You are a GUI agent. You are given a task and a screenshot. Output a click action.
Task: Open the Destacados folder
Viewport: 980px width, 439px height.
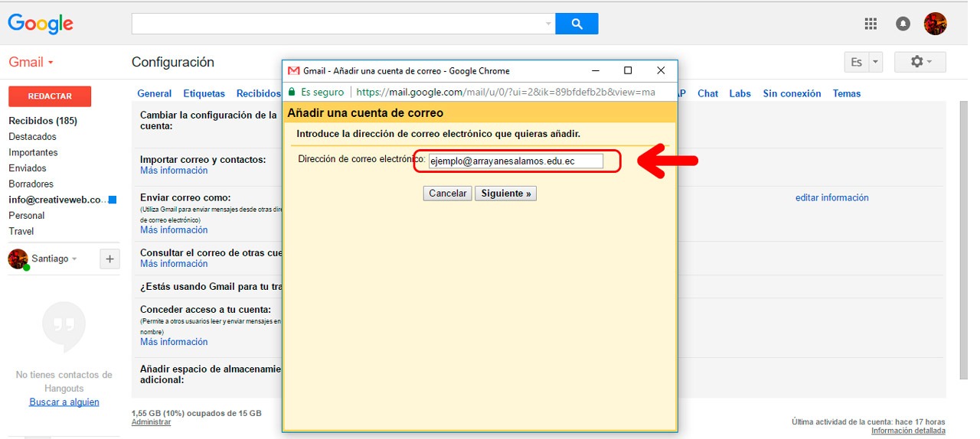[x=32, y=137]
